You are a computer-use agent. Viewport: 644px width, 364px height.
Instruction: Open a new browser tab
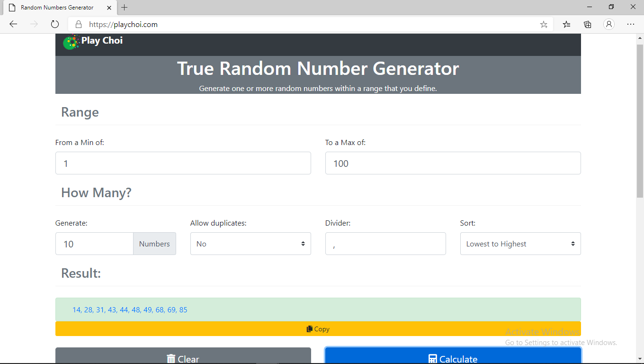[124, 8]
